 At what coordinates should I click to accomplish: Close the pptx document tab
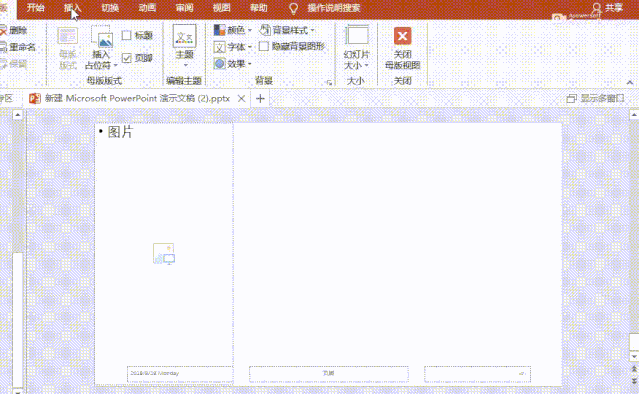tap(241, 98)
